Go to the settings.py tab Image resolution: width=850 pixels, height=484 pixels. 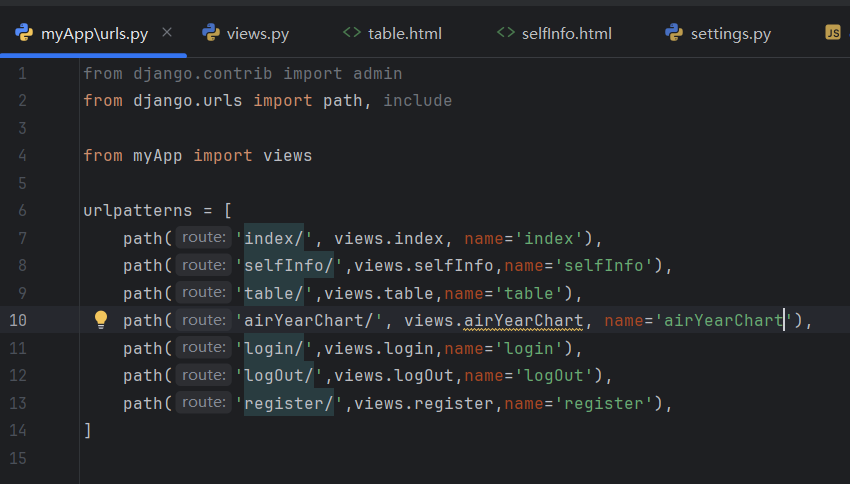coord(730,34)
